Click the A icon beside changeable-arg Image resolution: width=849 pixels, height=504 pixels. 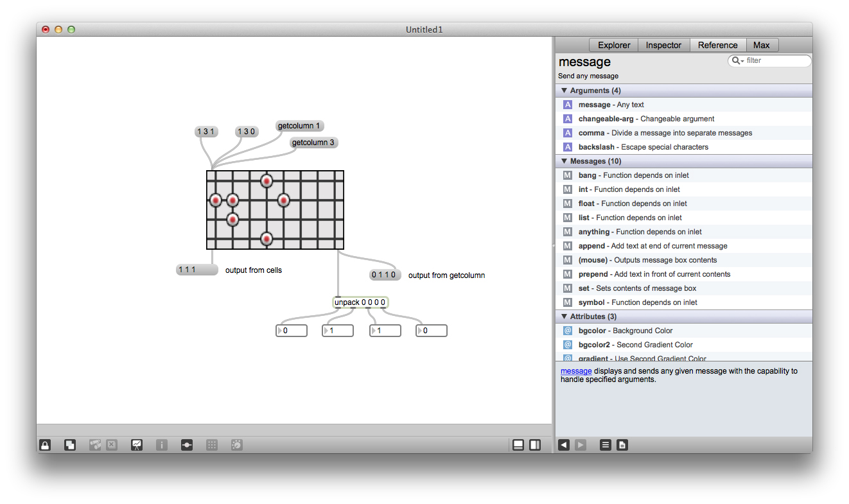(568, 119)
